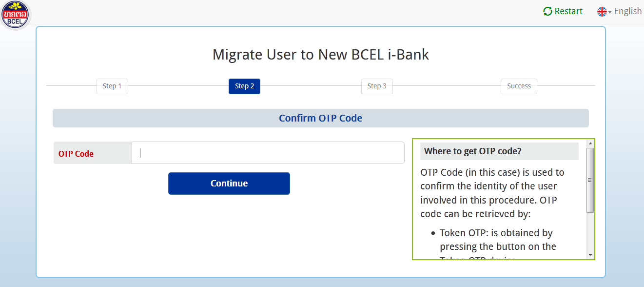Click the Migrate User page title
Viewport: 644px width, 287px height.
[320, 54]
